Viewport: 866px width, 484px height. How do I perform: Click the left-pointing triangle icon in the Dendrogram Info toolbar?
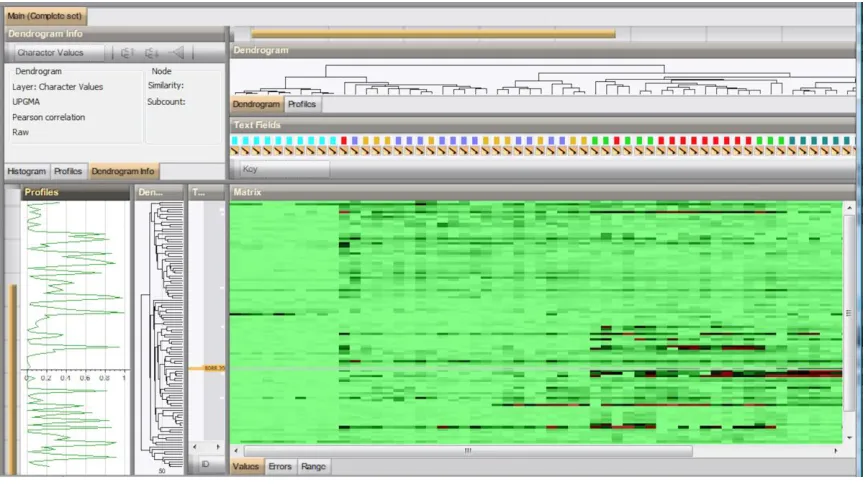click(177, 53)
